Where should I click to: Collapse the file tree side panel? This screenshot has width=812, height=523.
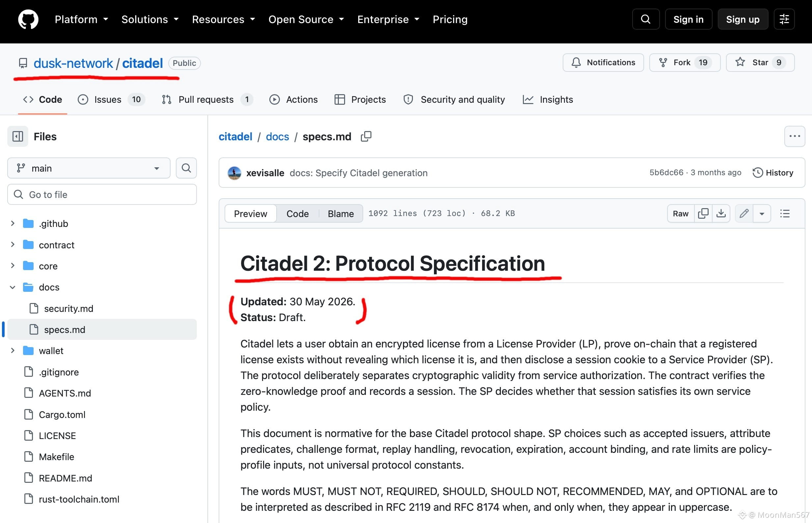(18, 137)
